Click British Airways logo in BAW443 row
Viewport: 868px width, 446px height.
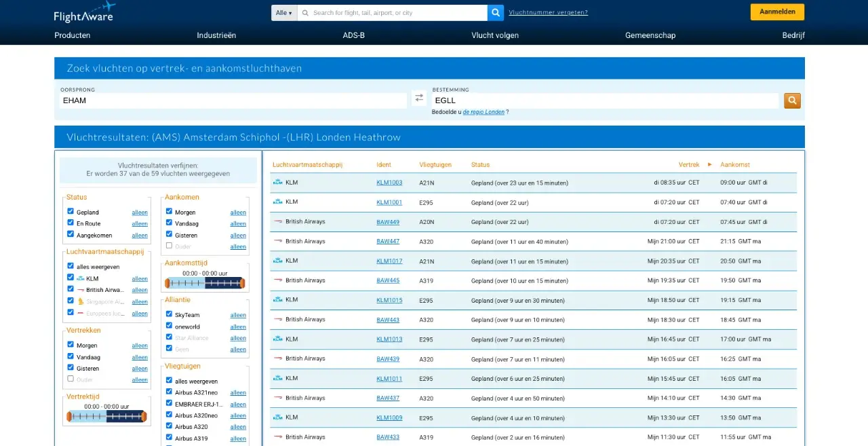(x=277, y=319)
